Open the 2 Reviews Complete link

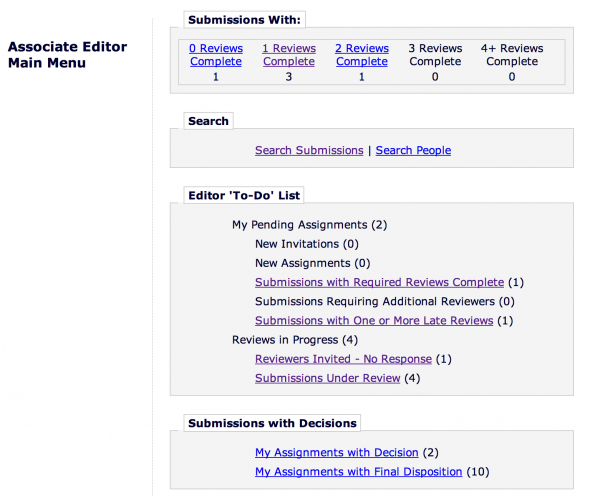pyautogui.click(x=361, y=55)
